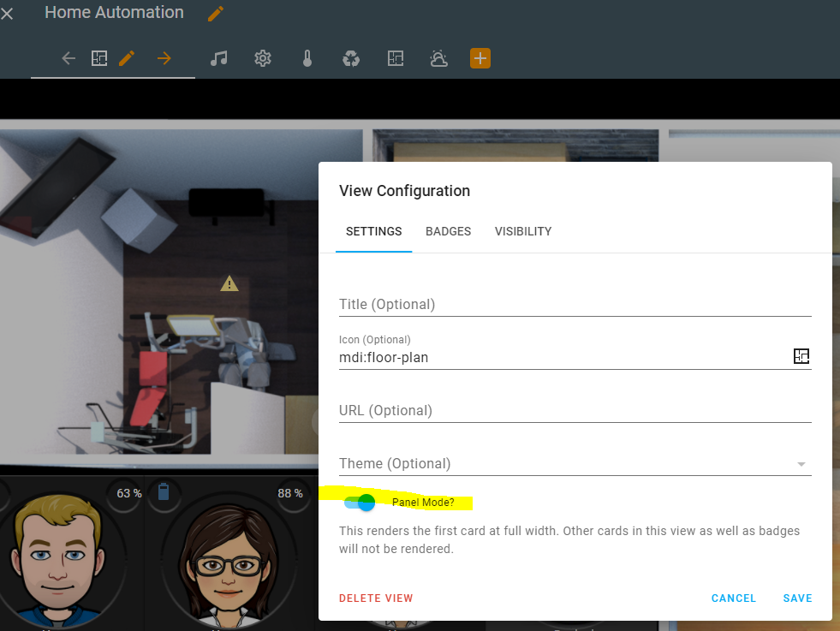The height and width of the screenshot is (631, 840).
Task: Switch to the VISIBILITY tab
Action: click(x=523, y=231)
